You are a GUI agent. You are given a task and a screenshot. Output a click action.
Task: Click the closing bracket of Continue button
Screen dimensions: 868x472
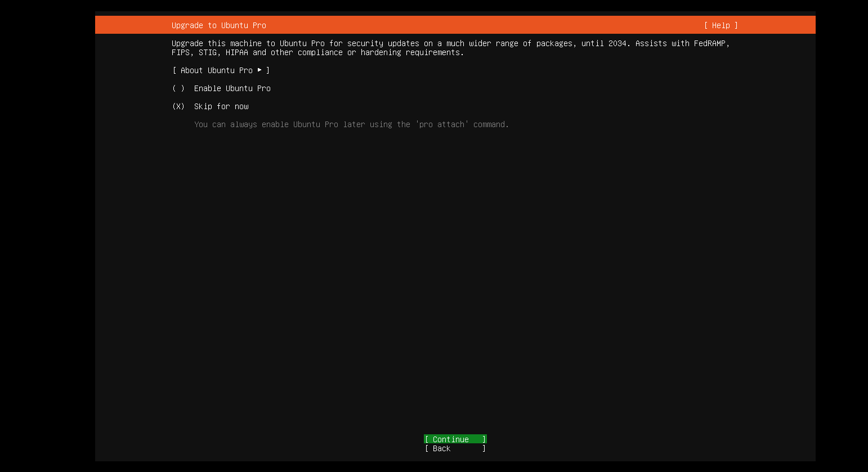(x=484, y=439)
